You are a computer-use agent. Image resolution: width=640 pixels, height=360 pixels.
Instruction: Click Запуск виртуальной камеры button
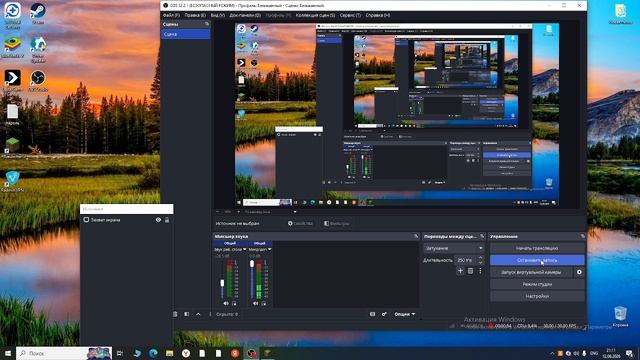point(531,272)
